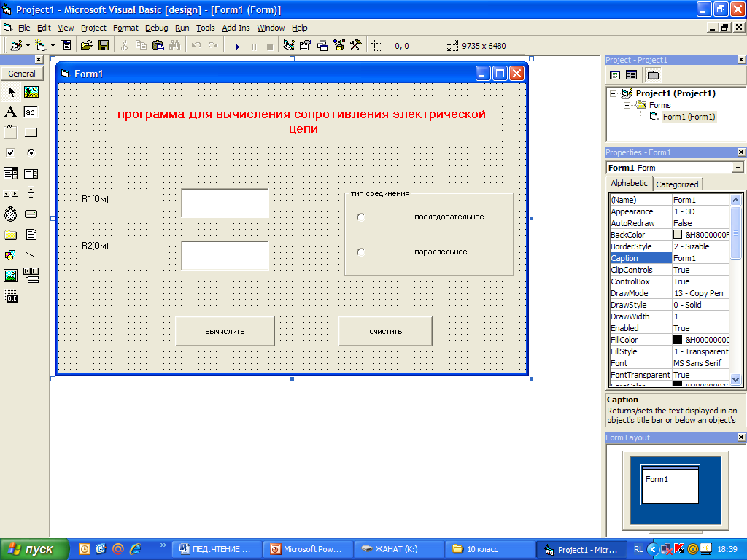This screenshot has width=747, height=560.
Task: Click the 'очистить' button on form
Action: (385, 331)
